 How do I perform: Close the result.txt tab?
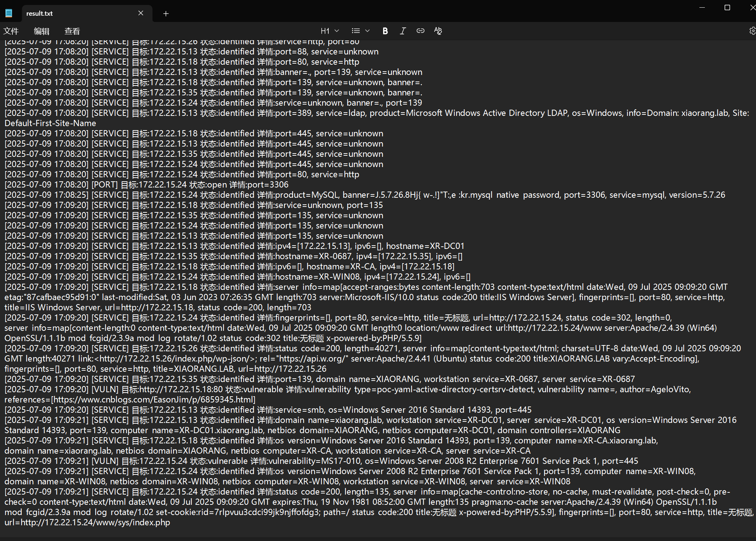point(141,14)
